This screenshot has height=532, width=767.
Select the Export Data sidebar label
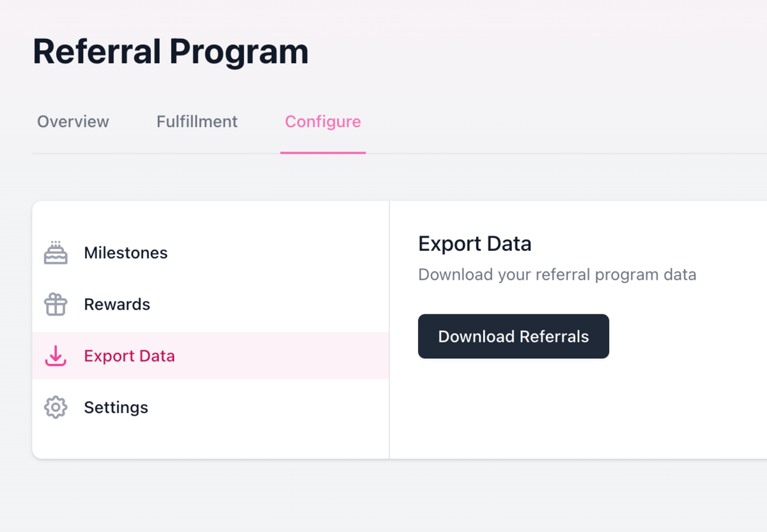coord(129,356)
